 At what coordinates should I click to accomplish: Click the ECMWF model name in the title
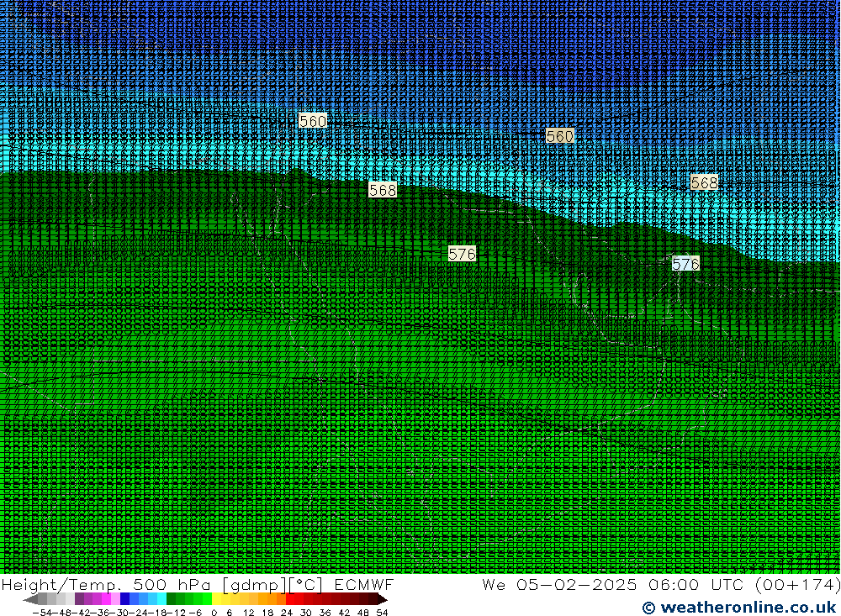click(363, 584)
